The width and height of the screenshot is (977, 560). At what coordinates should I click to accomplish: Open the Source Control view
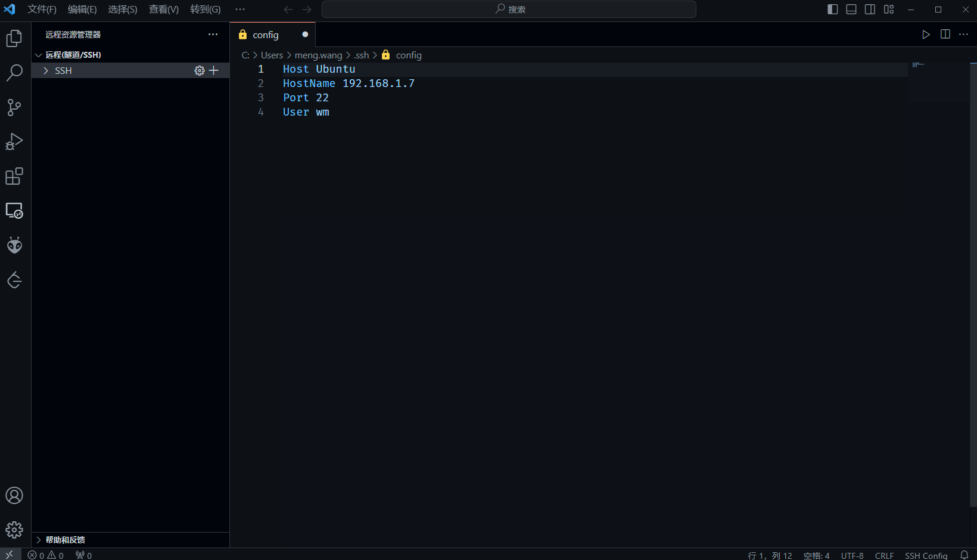pyautogui.click(x=14, y=107)
